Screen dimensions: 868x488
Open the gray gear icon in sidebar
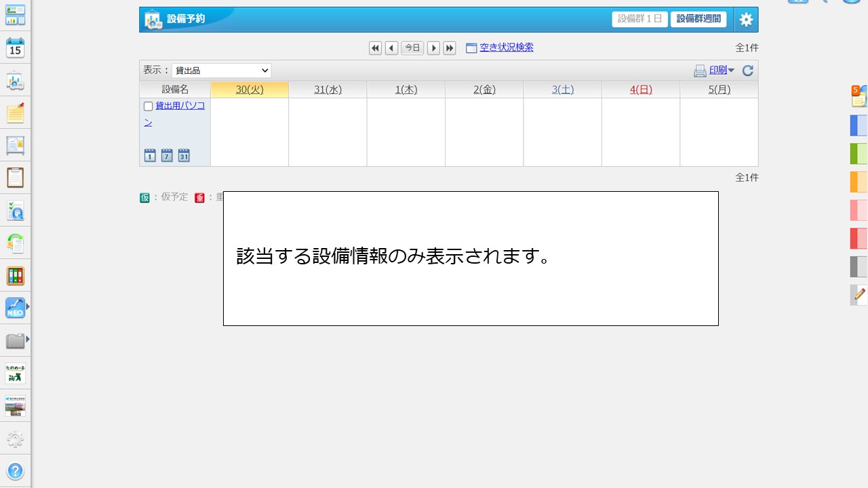15,439
